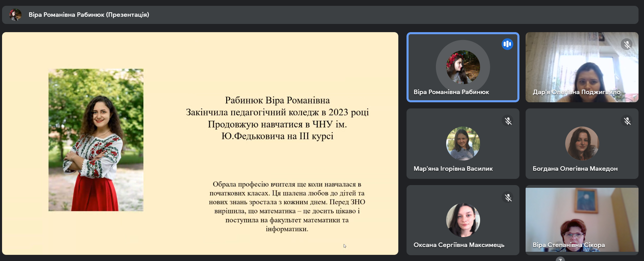Click the name label 'Богдана Олегівна Македон'
The image size is (644, 261).
tap(575, 169)
